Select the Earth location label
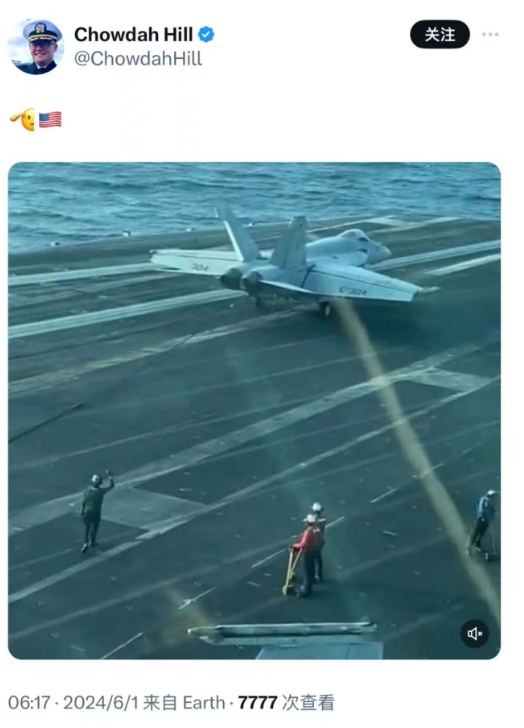The width and height of the screenshot is (524, 728). coord(204,702)
